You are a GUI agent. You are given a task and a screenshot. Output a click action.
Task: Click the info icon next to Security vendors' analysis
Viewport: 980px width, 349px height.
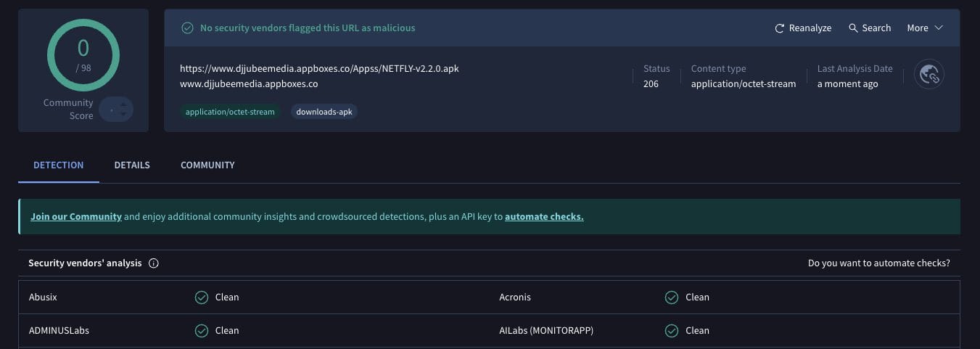[x=154, y=263]
